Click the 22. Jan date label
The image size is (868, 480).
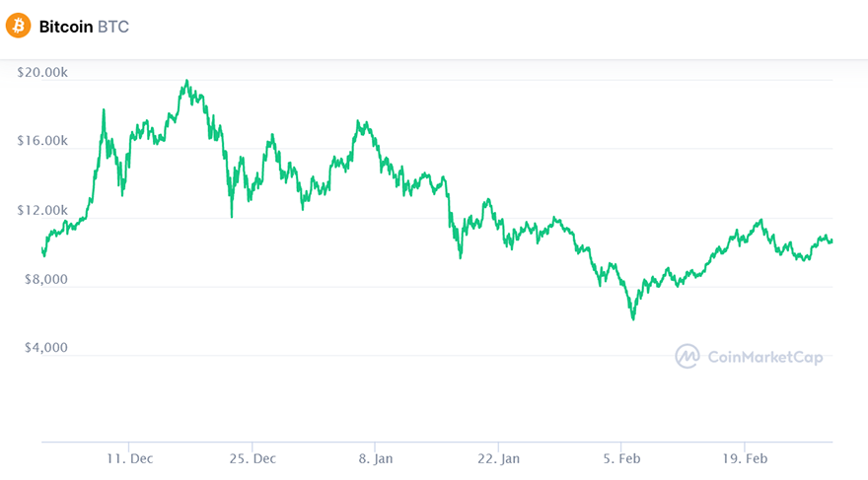point(498,458)
